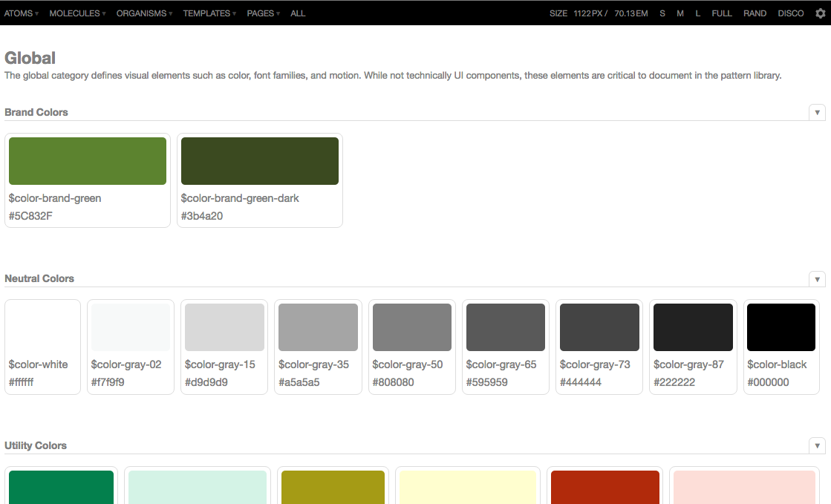This screenshot has height=504, width=831.
Task: Click the $color-white label
Action: coord(38,364)
